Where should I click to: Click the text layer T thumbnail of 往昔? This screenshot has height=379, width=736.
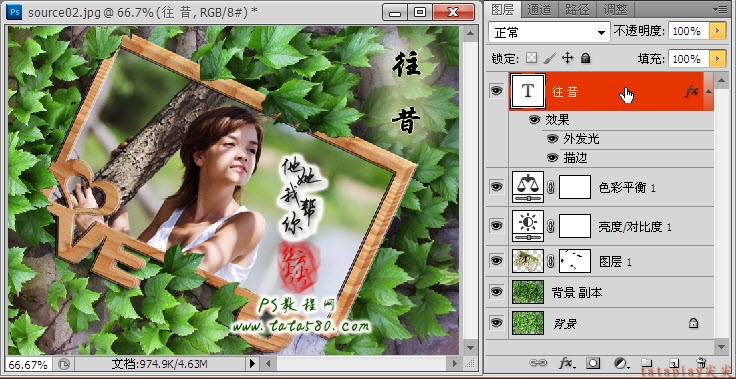(x=528, y=91)
